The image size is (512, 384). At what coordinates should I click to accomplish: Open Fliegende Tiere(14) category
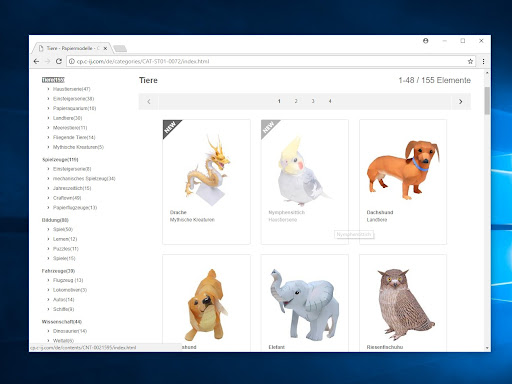coord(74,137)
